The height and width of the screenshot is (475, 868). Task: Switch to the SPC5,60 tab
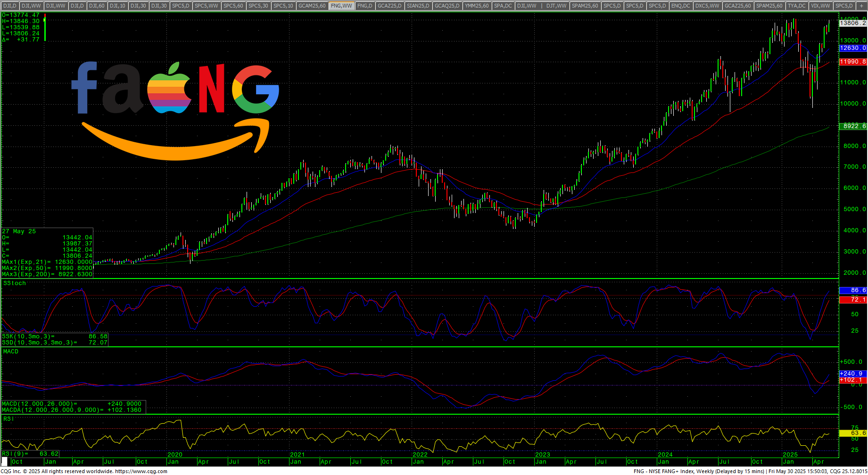(x=233, y=6)
